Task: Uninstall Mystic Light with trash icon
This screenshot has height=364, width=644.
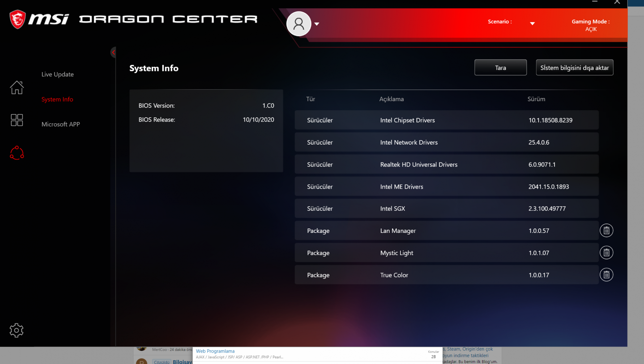Action: 606,253
